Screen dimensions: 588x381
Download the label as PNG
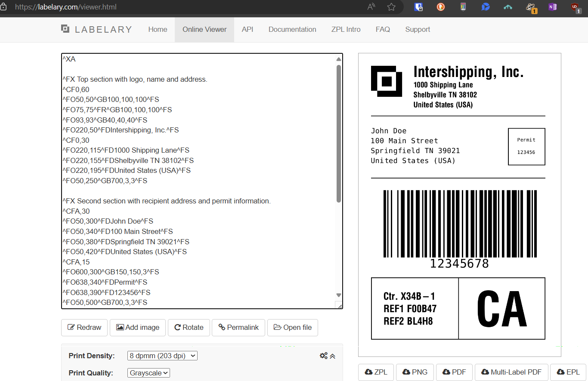point(415,372)
